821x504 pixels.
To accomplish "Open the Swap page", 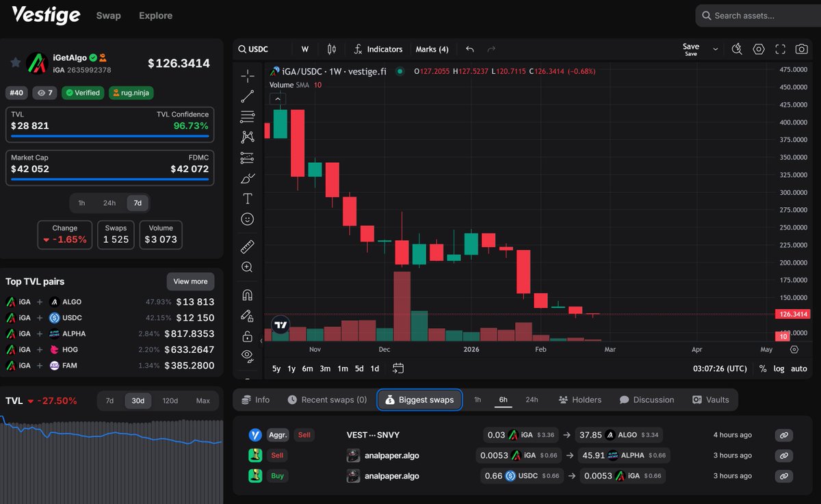I will click(109, 15).
